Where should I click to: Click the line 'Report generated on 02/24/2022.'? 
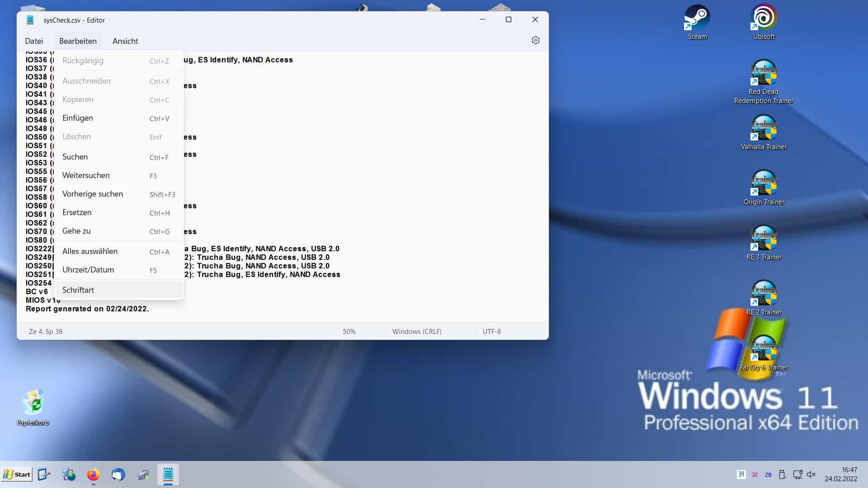tap(87, 309)
